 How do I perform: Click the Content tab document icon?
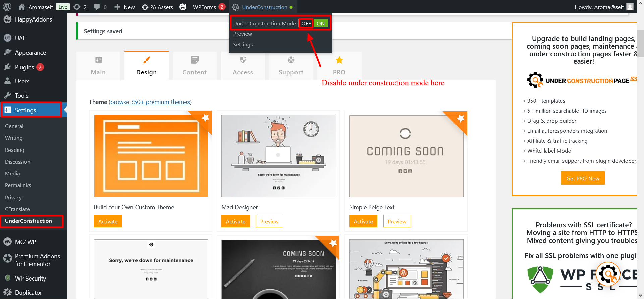tap(195, 60)
